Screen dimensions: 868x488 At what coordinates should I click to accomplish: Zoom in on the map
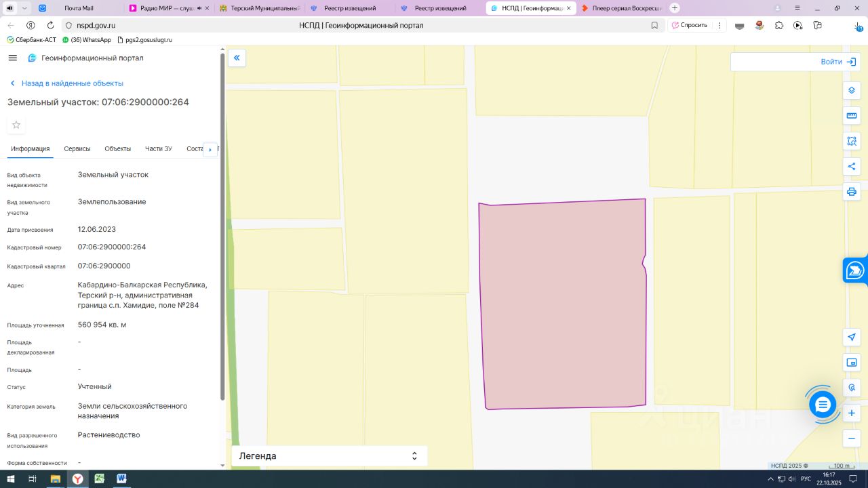click(852, 413)
